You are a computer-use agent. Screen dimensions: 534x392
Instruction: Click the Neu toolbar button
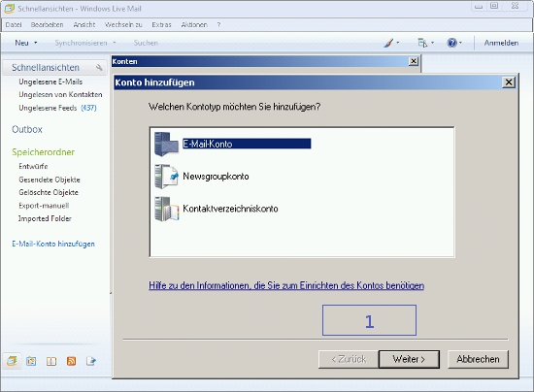point(21,43)
